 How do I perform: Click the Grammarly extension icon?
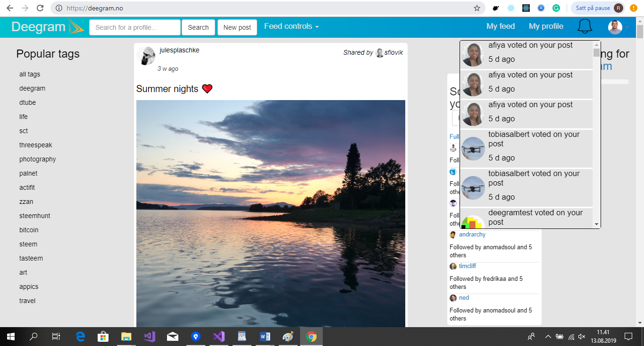point(556,8)
